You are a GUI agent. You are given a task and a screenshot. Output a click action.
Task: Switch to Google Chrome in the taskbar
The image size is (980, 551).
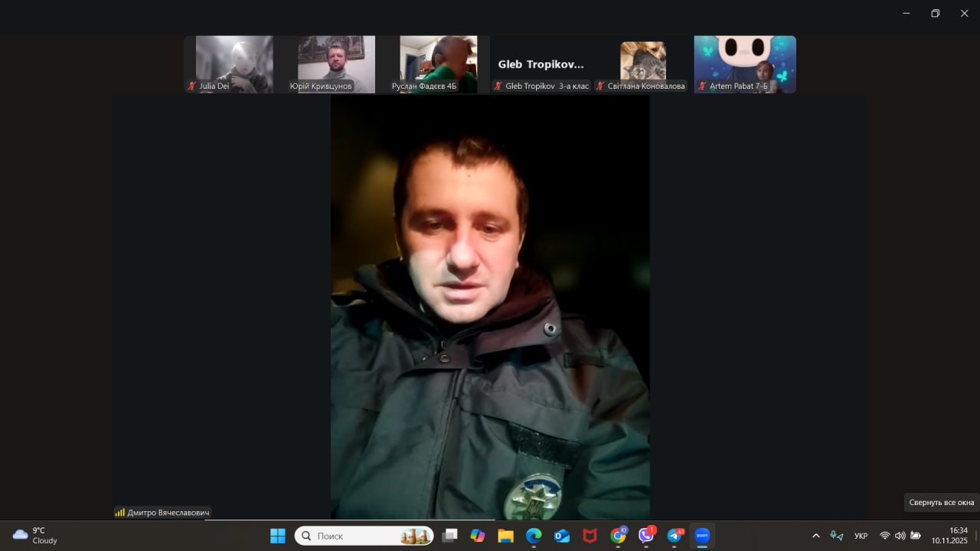coord(618,536)
